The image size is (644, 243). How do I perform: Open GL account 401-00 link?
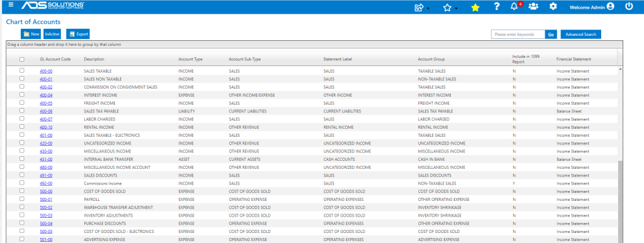tap(46, 135)
